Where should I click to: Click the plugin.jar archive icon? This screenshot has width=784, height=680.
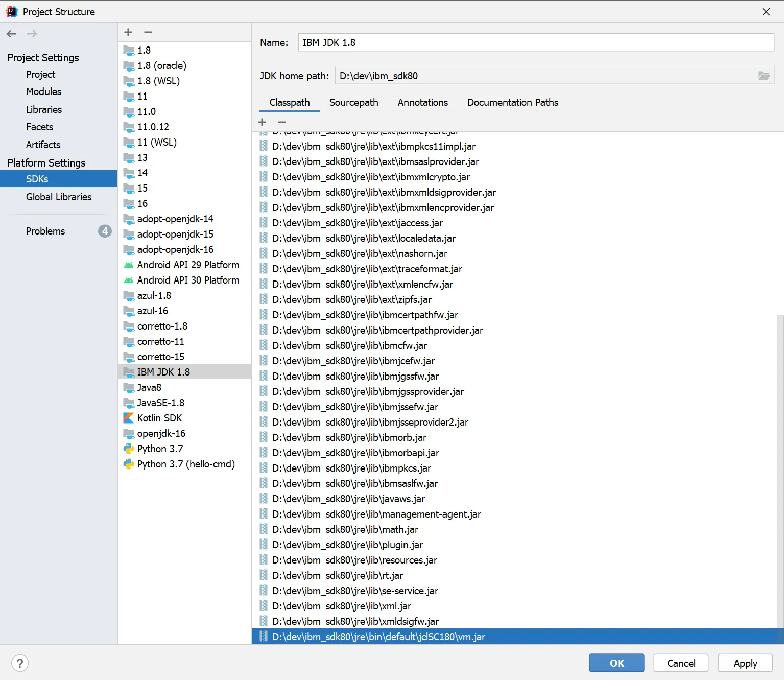coord(264,545)
